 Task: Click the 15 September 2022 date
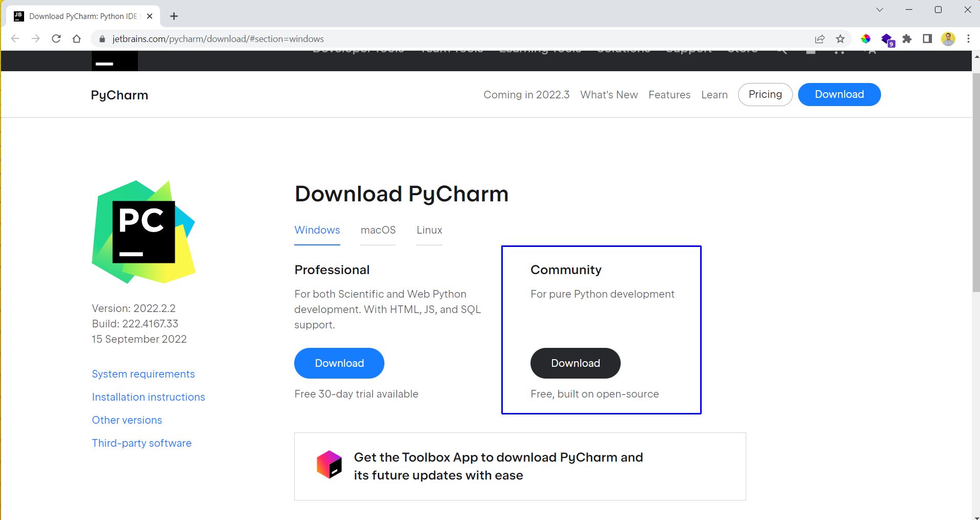pos(139,339)
